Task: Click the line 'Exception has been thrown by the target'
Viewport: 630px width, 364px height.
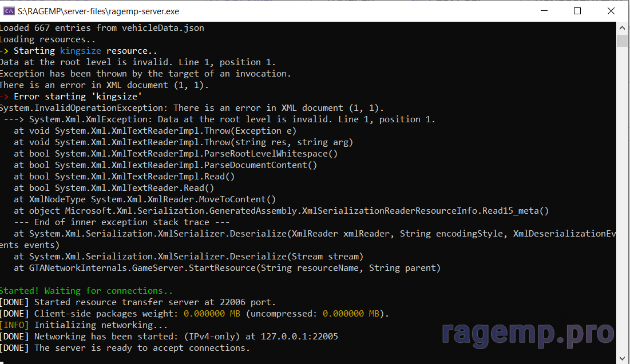Action: coord(145,74)
